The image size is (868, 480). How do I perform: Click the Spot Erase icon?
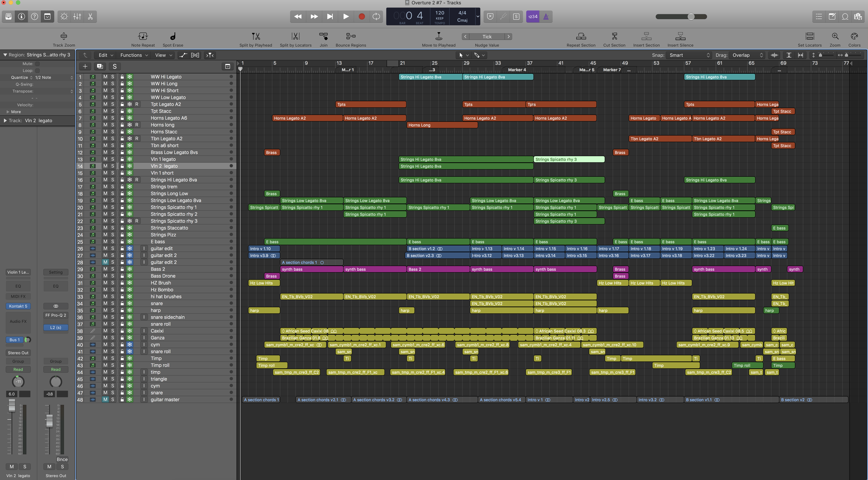coord(173,36)
